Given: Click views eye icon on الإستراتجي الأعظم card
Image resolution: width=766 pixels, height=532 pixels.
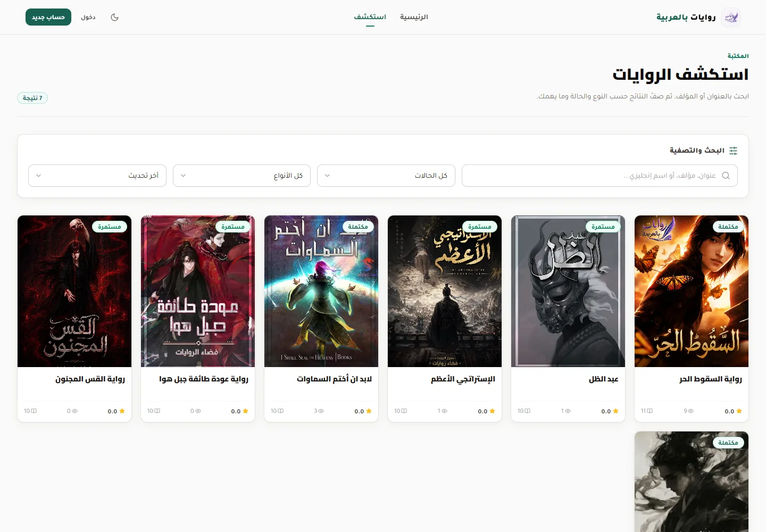Looking at the screenshot, I should [444, 411].
